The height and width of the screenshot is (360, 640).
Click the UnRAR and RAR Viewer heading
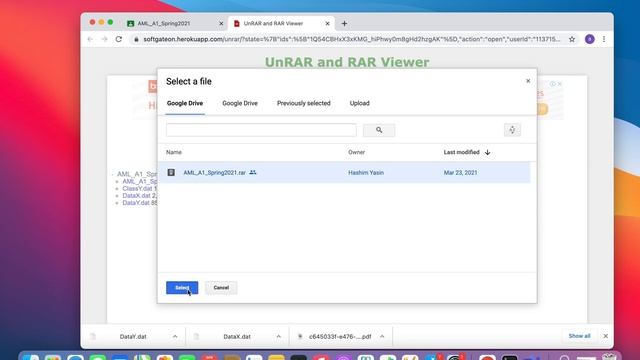coord(347,62)
